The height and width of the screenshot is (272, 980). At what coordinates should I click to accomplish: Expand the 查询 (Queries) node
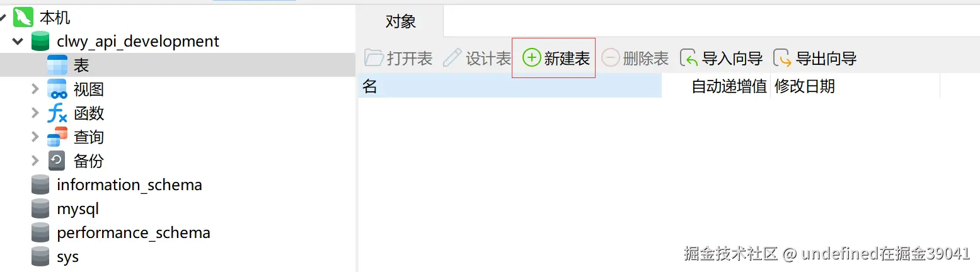click(35, 137)
